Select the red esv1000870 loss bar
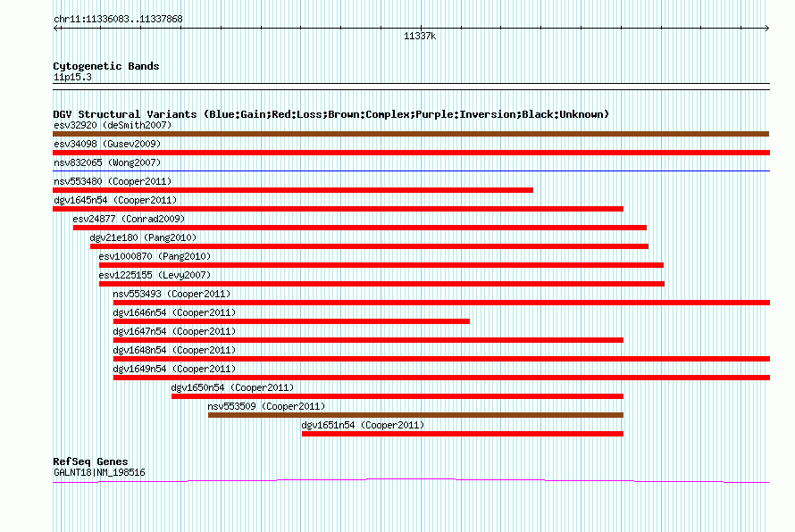 381,265
